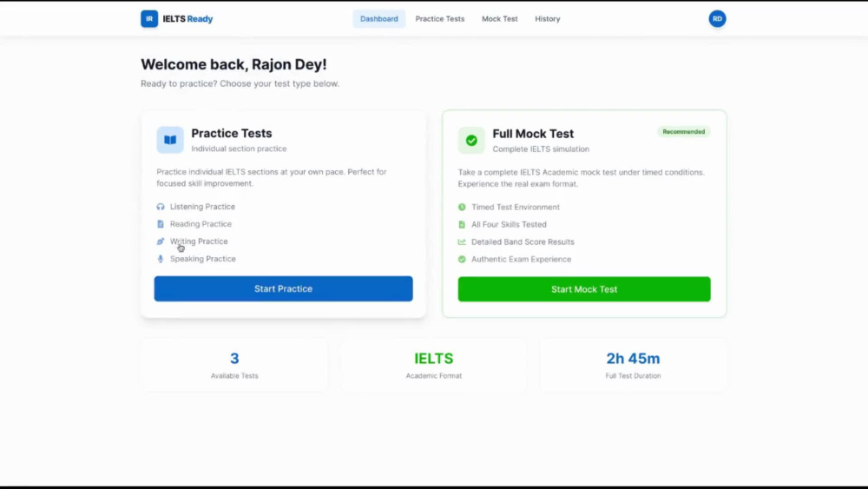Click the Practice Tests book icon

170,140
